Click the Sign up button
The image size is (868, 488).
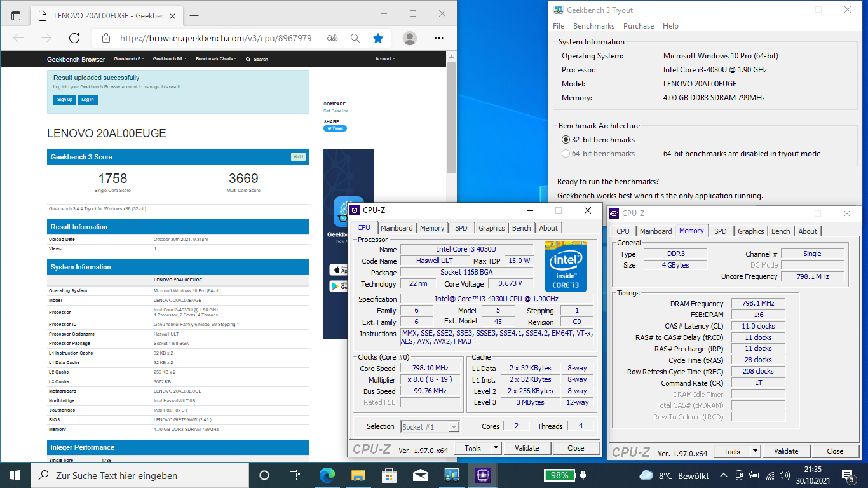(x=65, y=100)
